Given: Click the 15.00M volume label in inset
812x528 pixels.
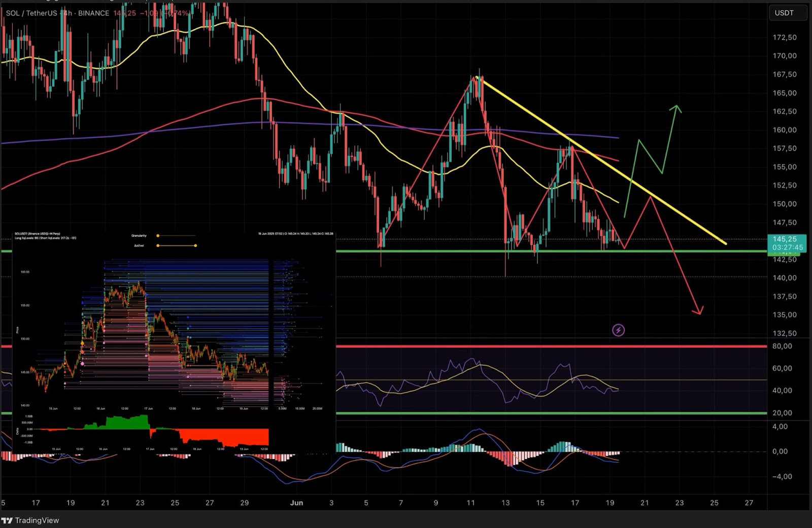Looking at the screenshot, I should pos(300,408).
